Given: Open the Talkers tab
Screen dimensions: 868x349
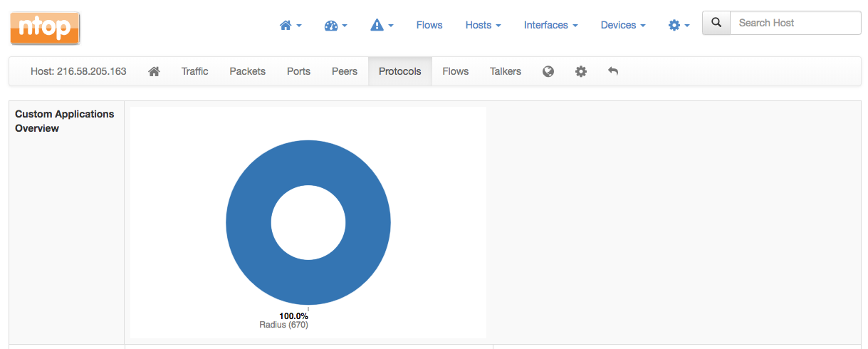Looking at the screenshot, I should tap(506, 71).
